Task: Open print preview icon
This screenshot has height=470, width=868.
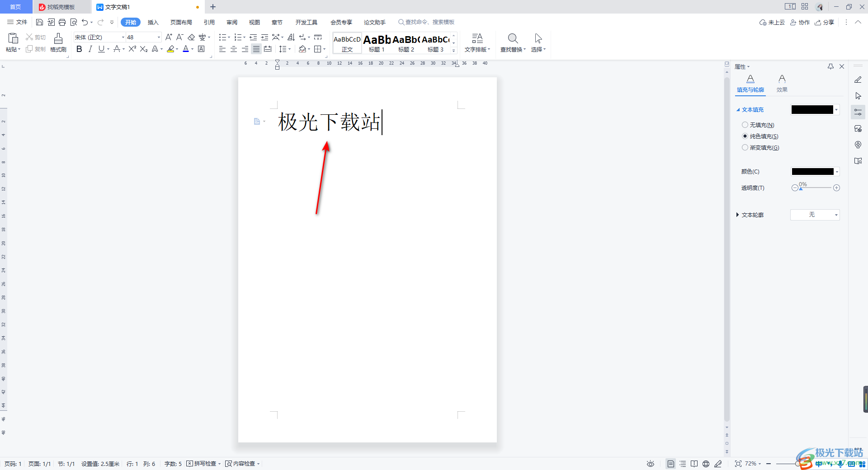Action: pyautogui.click(x=74, y=22)
